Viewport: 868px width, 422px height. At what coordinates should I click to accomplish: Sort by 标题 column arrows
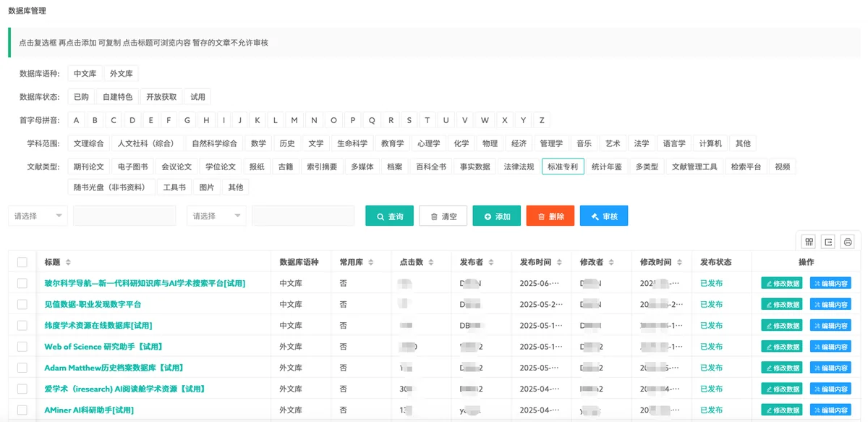click(67, 262)
